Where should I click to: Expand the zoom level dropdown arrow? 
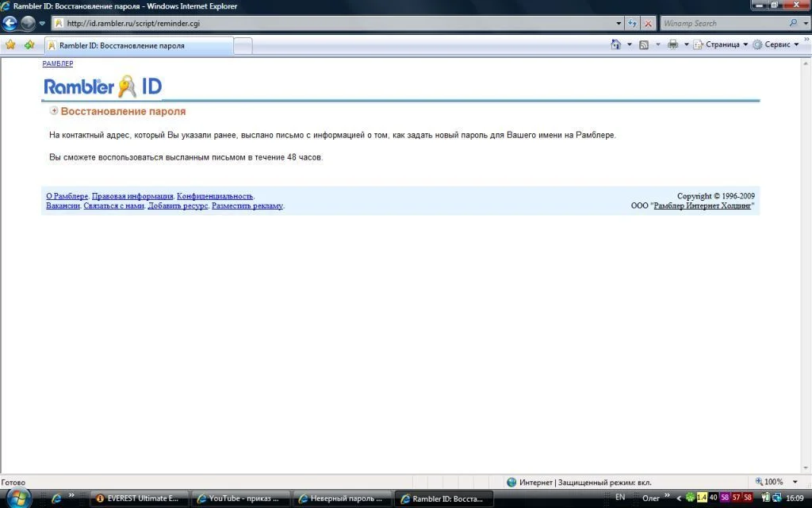point(795,482)
